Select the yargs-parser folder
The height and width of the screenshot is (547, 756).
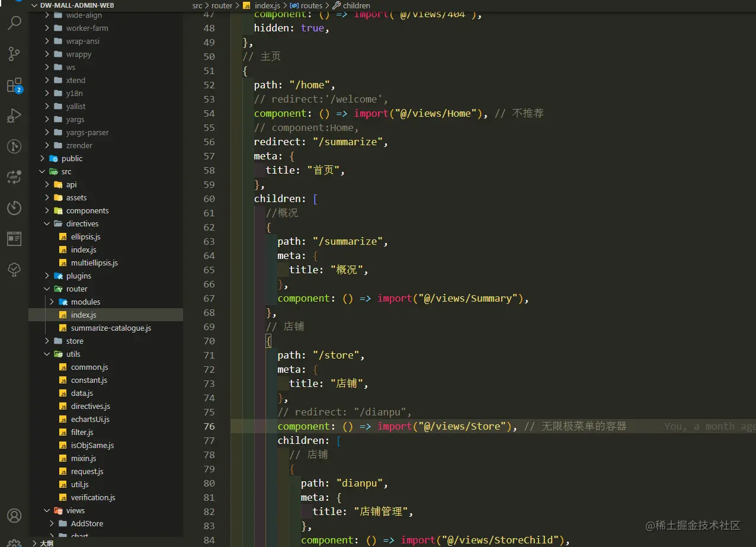point(105,132)
